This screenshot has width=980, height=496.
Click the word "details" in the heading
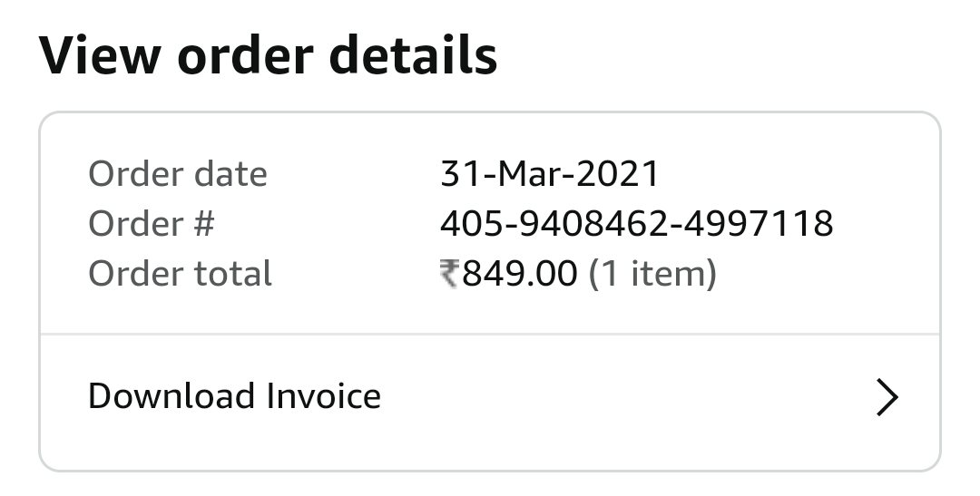click(412, 55)
